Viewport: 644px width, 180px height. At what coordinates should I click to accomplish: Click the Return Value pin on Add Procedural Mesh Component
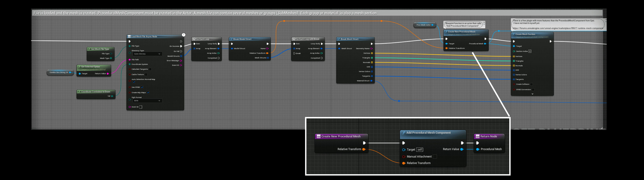coord(462,149)
